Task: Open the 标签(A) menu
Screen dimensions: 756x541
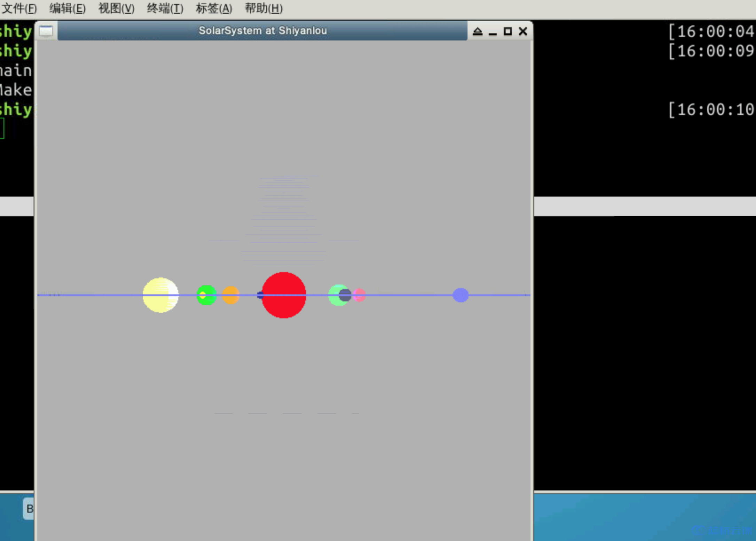Action: (214, 8)
